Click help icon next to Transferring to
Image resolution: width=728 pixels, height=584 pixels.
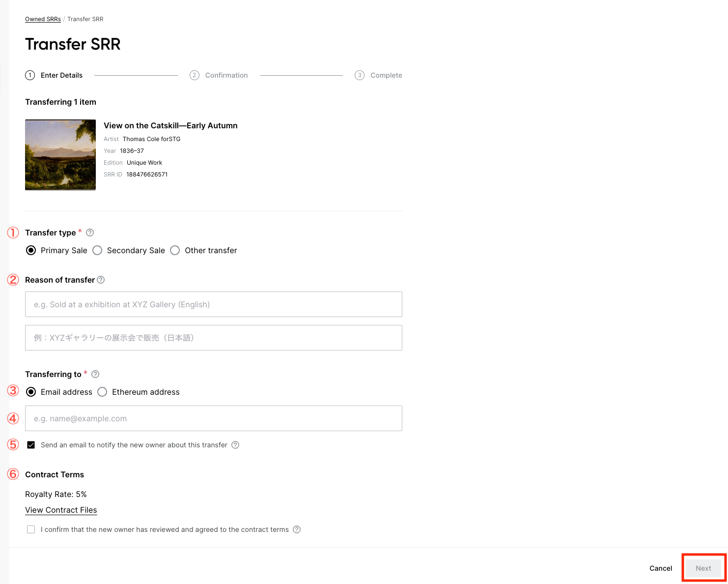click(95, 374)
